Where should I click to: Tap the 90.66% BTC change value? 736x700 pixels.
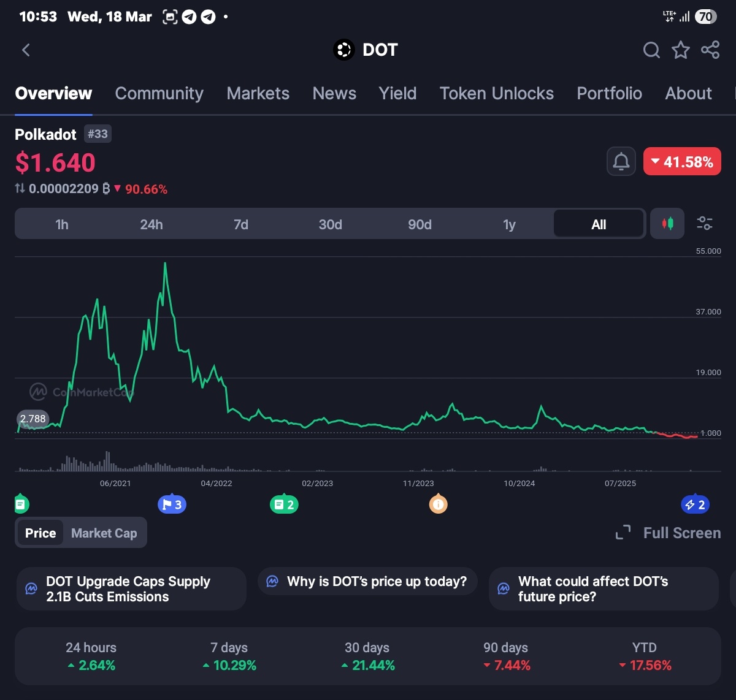point(146,189)
